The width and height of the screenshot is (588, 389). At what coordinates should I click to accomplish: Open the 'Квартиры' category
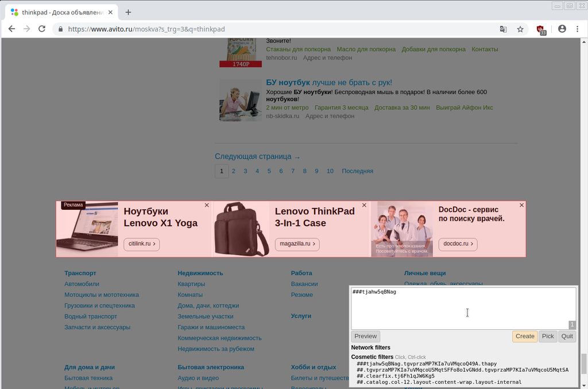click(191, 284)
